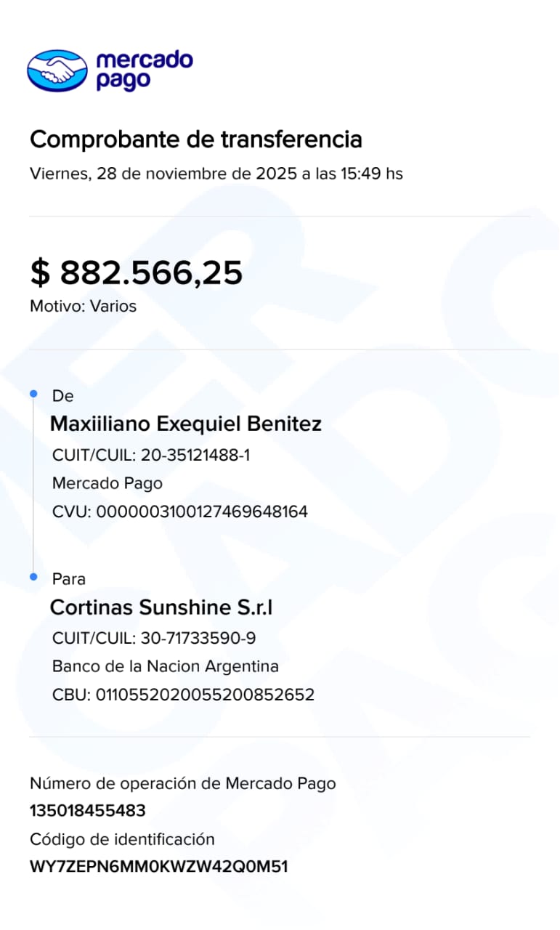The width and height of the screenshot is (560, 930).
Task: Select the Comprobante de transferencia heading
Action: point(195,139)
